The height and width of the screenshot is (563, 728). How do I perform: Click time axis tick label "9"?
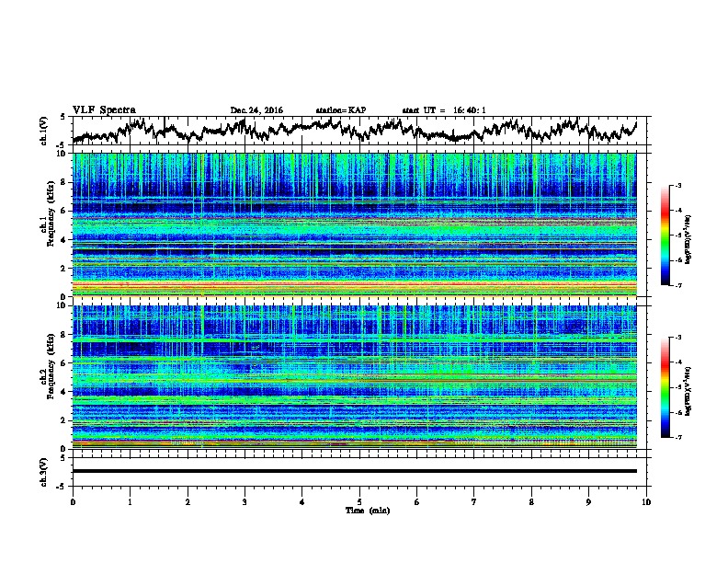(588, 502)
